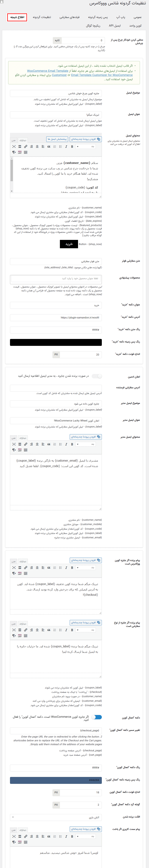The width and height of the screenshot is (149, 868).
Task: Click the موضوع ایمیل subject input field
Action: [56, 93]
